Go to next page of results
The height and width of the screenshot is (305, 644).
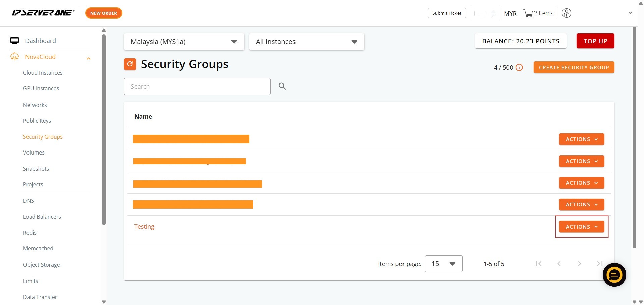click(579, 264)
